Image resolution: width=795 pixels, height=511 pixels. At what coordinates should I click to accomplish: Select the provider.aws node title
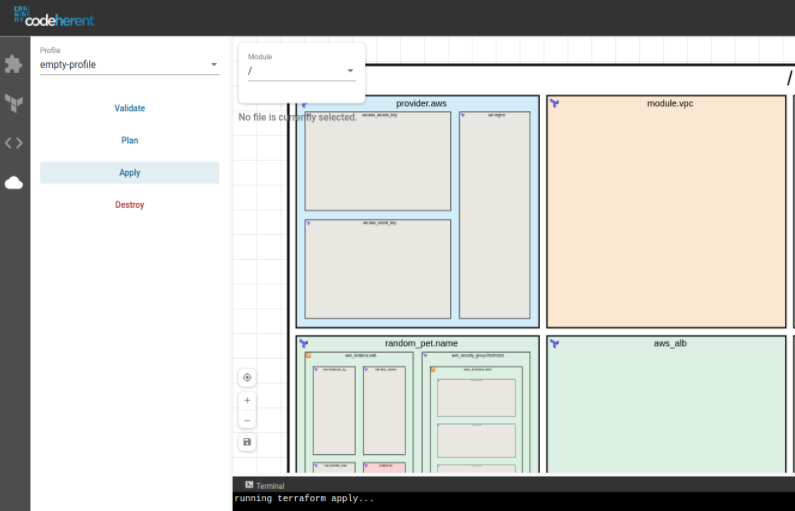[421, 103]
